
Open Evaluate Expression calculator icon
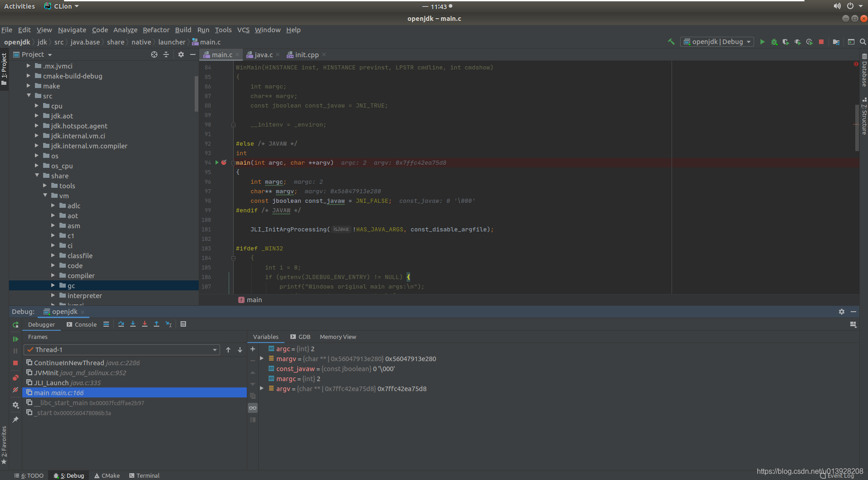point(183,324)
